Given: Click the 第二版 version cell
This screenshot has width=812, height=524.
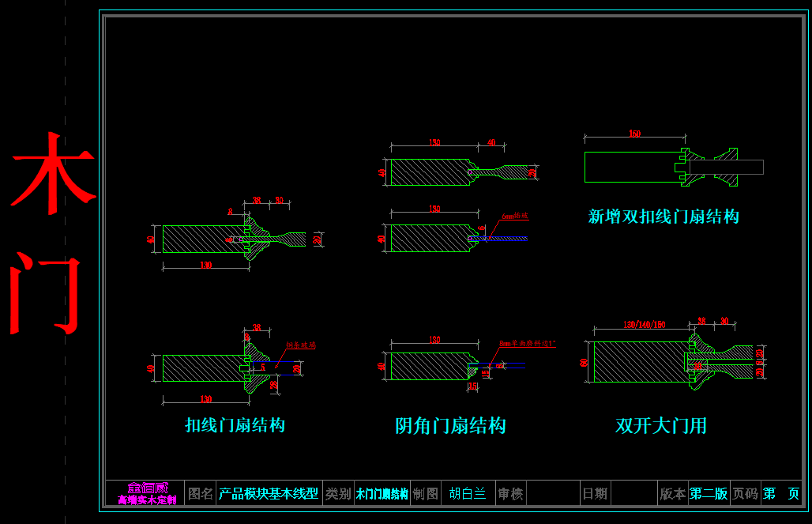Looking at the screenshot, I should coord(709,494).
